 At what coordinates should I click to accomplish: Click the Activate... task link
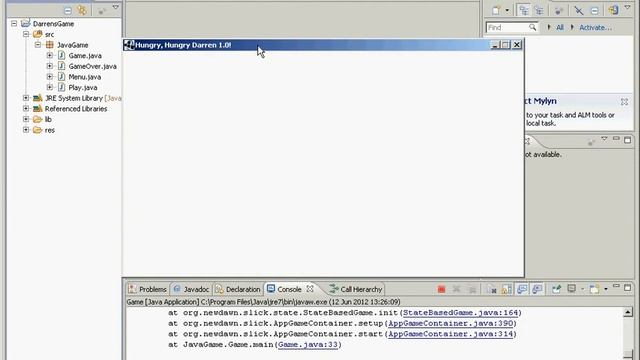596,27
